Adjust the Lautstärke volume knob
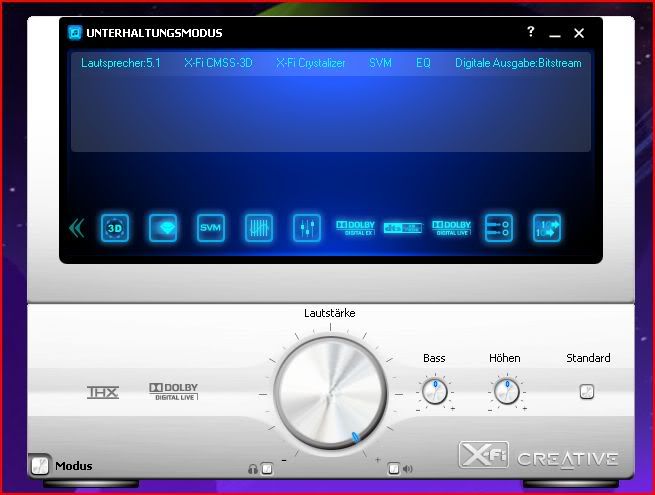 coord(330,393)
